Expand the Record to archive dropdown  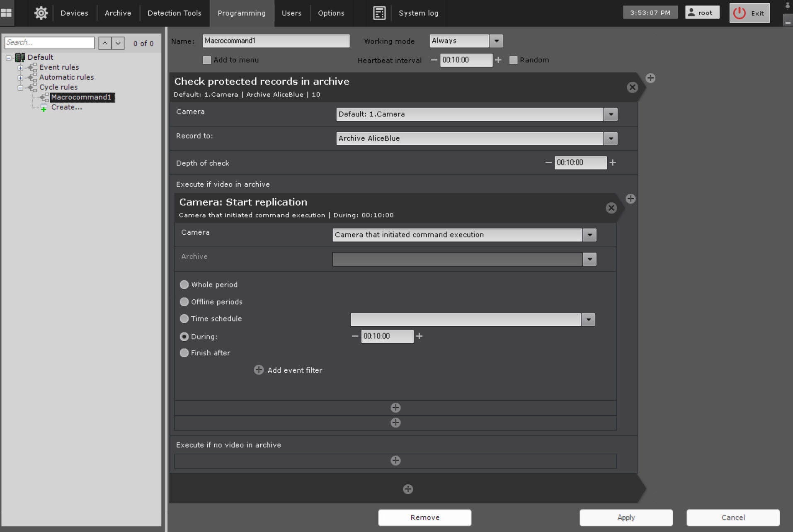(x=611, y=138)
